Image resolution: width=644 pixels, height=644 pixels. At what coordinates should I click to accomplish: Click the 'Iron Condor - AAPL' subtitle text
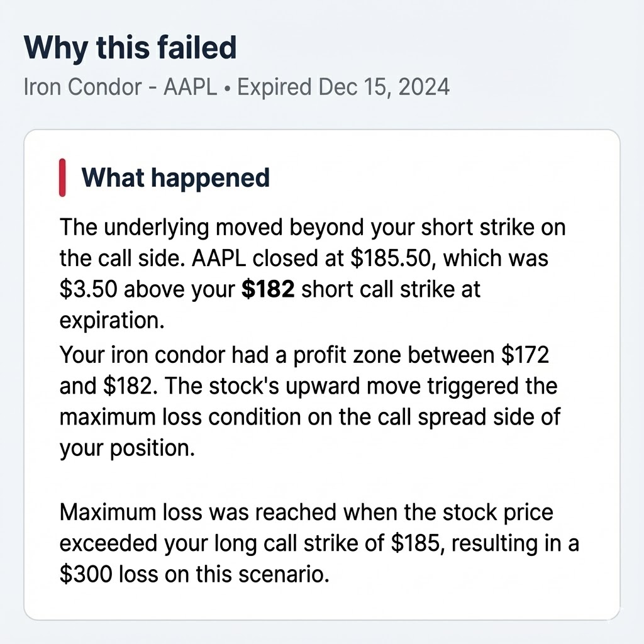click(120, 87)
